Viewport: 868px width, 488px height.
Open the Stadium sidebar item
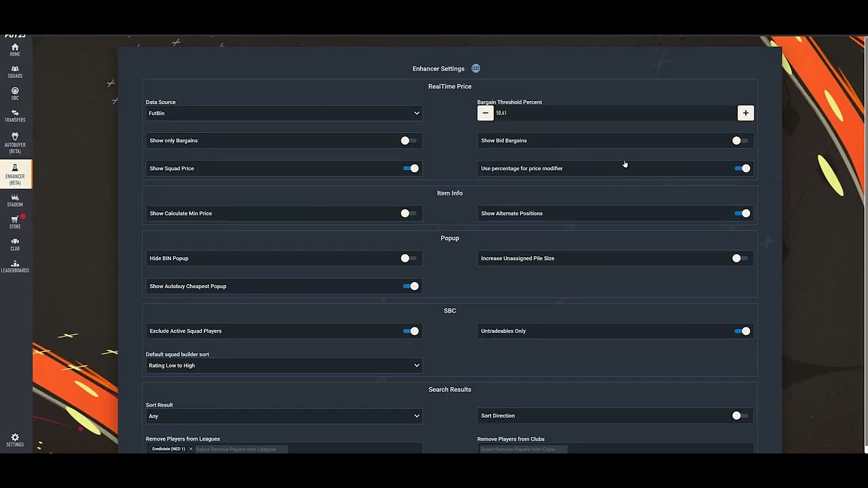pos(15,201)
